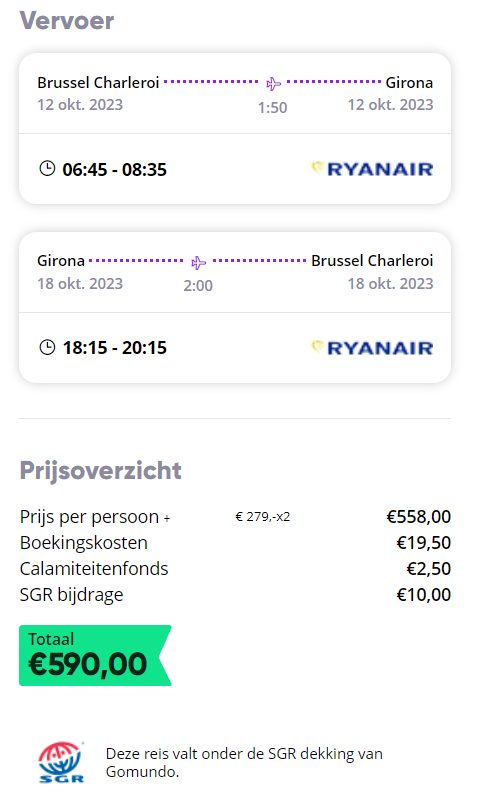The height and width of the screenshot is (797, 477).
Task: Click the SGR dekking van Gomundo text
Action: 244,762
